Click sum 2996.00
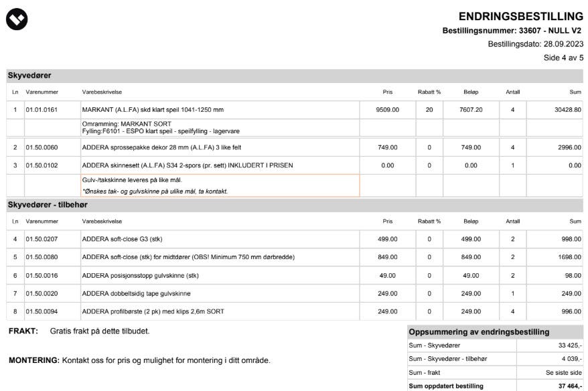Image resolution: width=588 pixels, height=391 pixels. (569, 148)
